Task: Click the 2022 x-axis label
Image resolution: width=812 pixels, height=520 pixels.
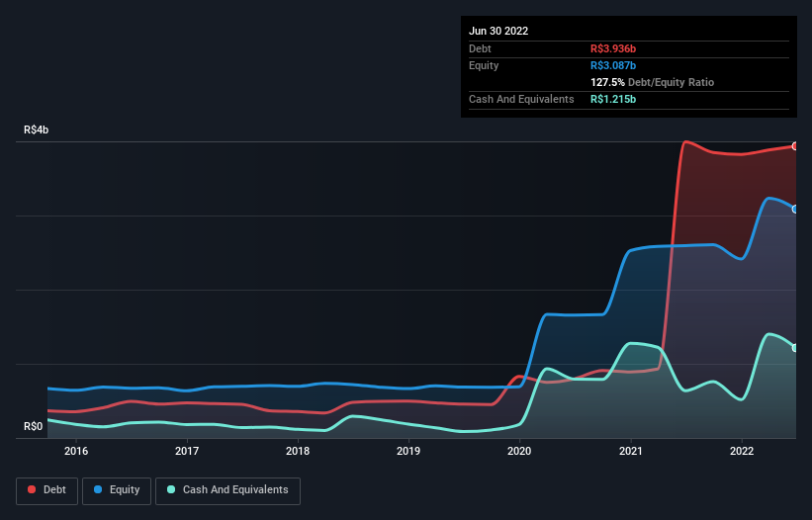Action: click(x=742, y=451)
